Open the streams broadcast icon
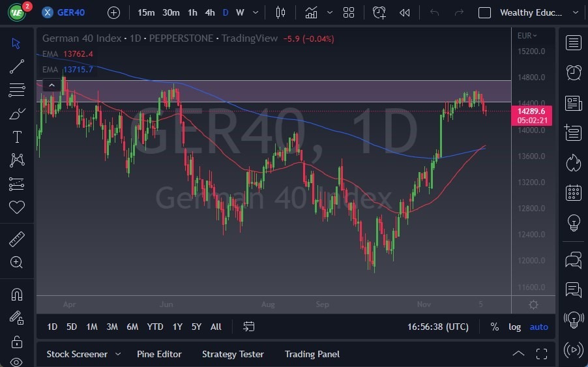 pyautogui.click(x=574, y=350)
